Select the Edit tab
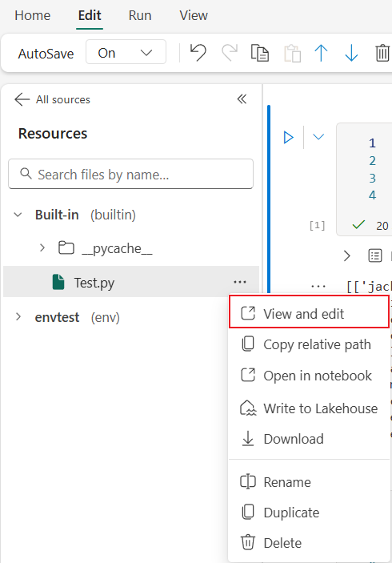The height and width of the screenshot is (563, 392). point(90,15)
